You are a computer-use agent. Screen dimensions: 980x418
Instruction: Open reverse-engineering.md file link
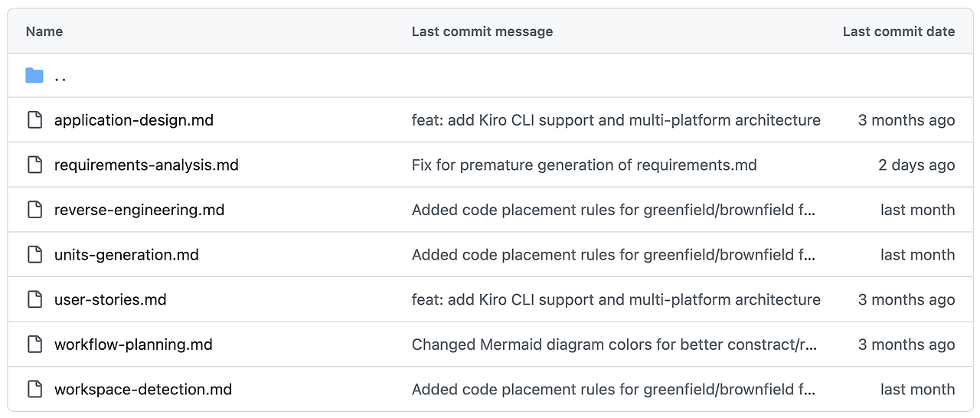click(139, 210)
